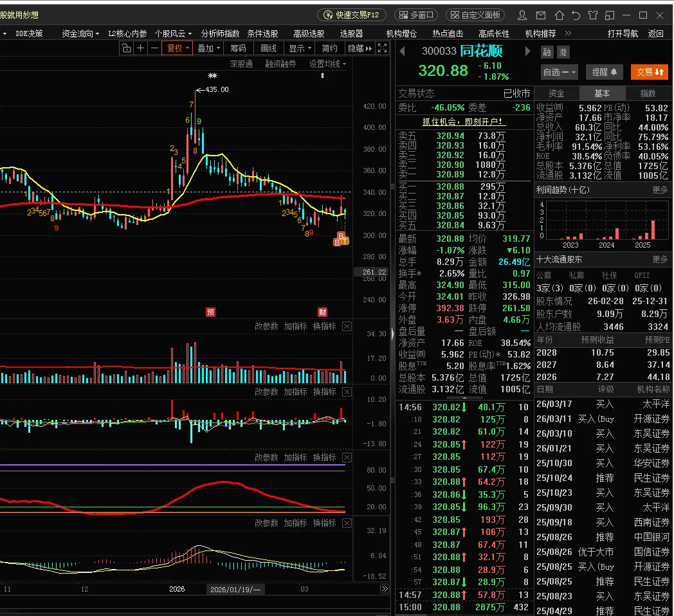Open the 自选 watchlist dropdown

[559, 72]
